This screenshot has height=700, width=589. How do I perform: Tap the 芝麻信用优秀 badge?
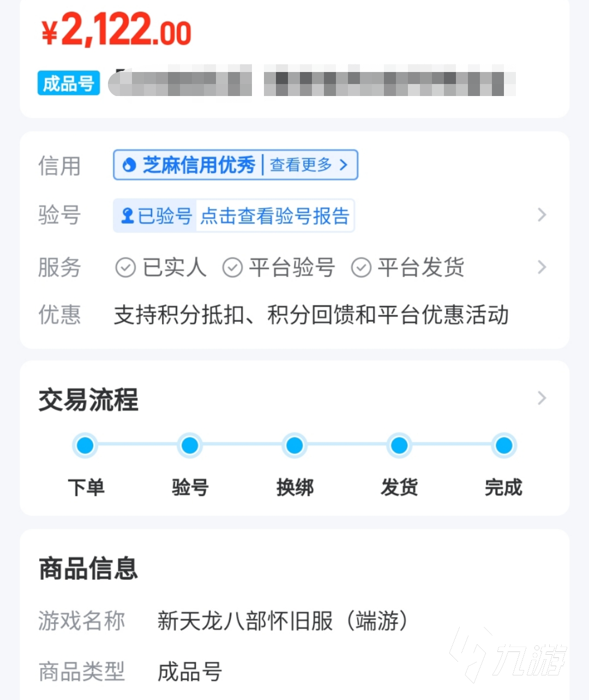(x=199, y=165)
